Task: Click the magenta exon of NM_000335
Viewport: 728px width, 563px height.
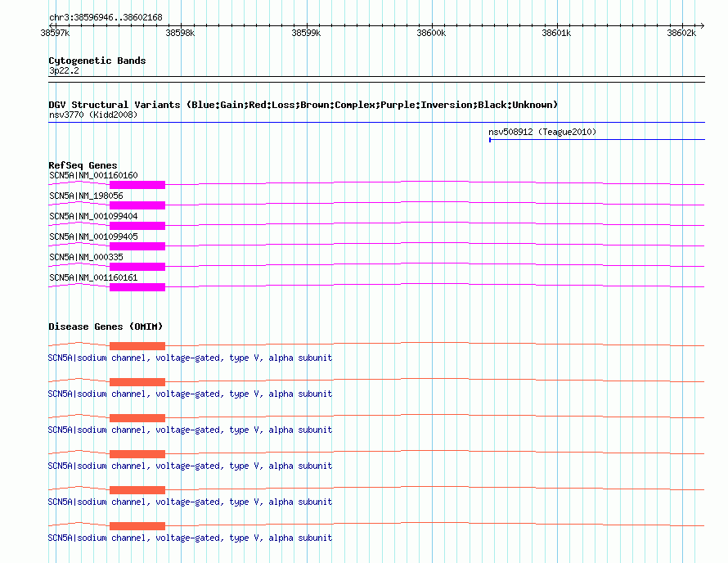Action: (137, 267)
